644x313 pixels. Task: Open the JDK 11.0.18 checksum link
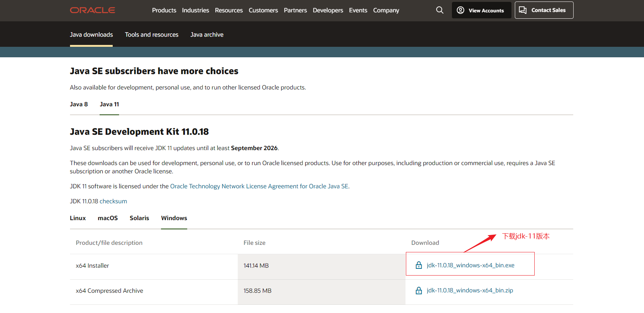[113, 201]
